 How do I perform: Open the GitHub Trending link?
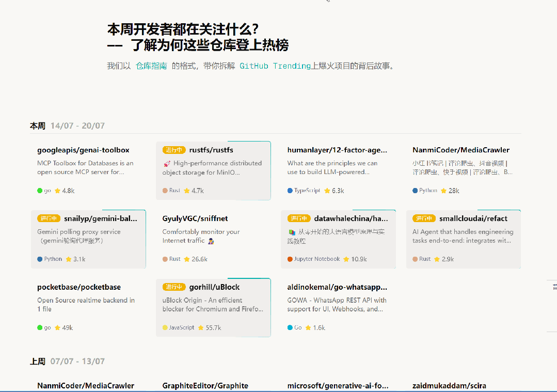click(x=275, y=66)
